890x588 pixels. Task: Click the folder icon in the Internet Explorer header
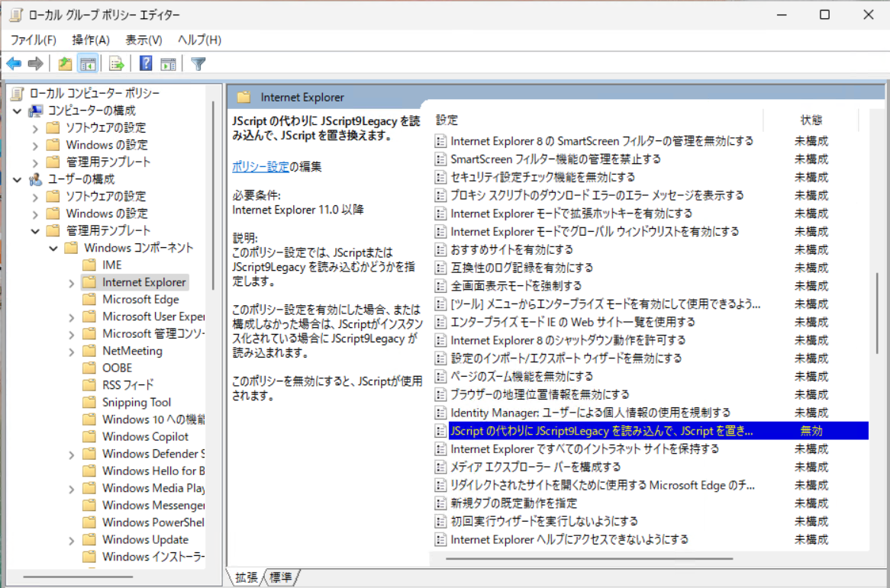[x=244, y=97]
